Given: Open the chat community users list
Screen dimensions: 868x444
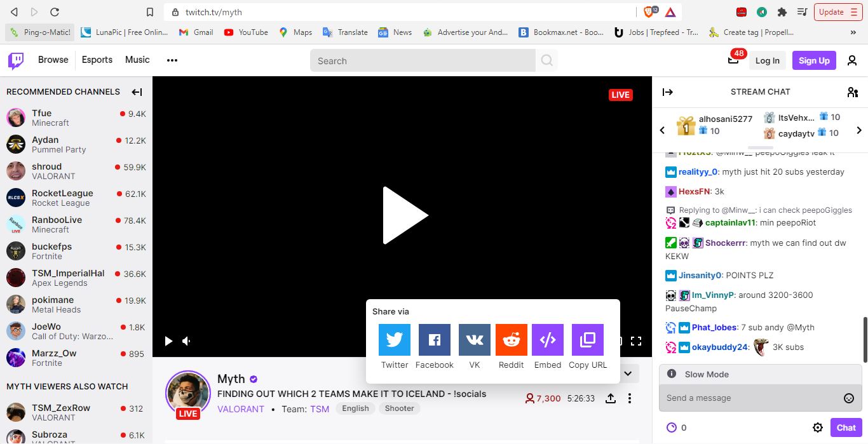Looking at the screenshot, I should click(x=853, y=92).
